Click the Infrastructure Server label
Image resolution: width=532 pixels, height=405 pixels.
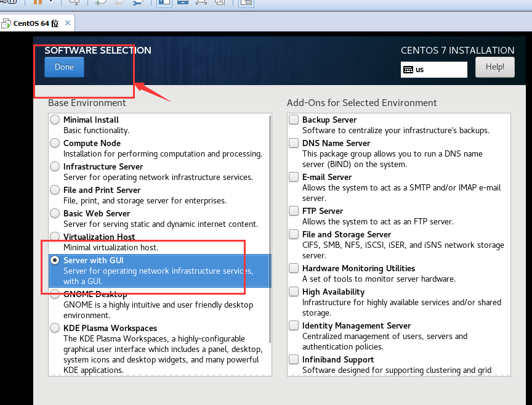pos(103,167)
